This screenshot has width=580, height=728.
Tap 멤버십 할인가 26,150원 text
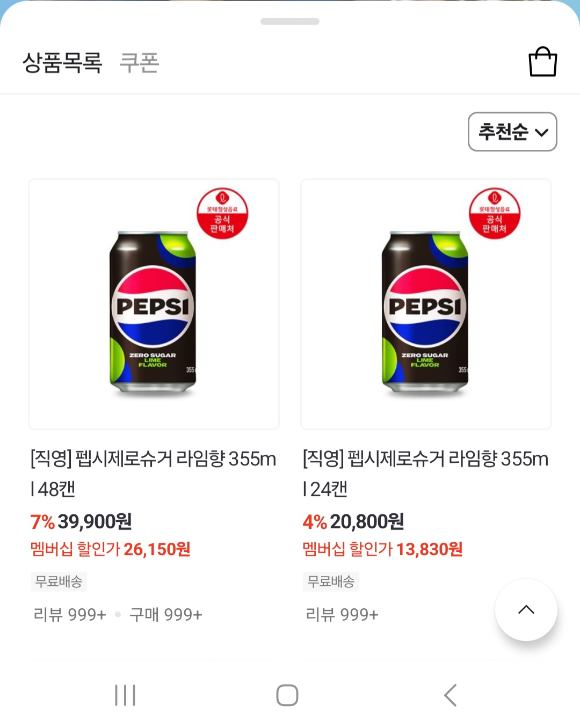[110, 549]
